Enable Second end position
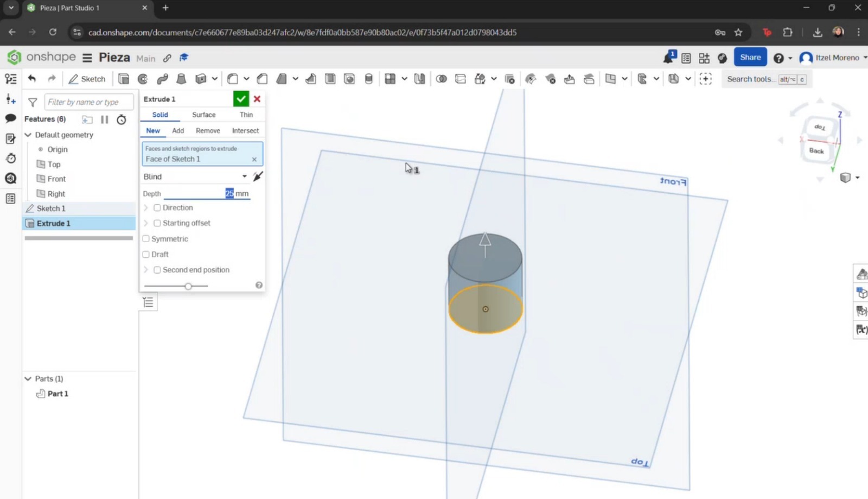Viewport: 868px width, 499px height. 157,270
